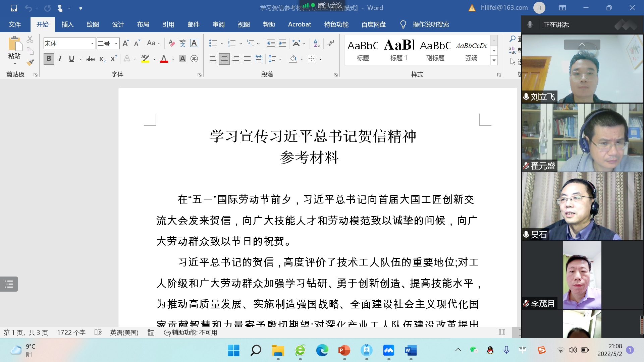Viewport: 644px width, 362px height.
Task: Decrease font size with shrink font icon
Action: (x=137, y=43)
